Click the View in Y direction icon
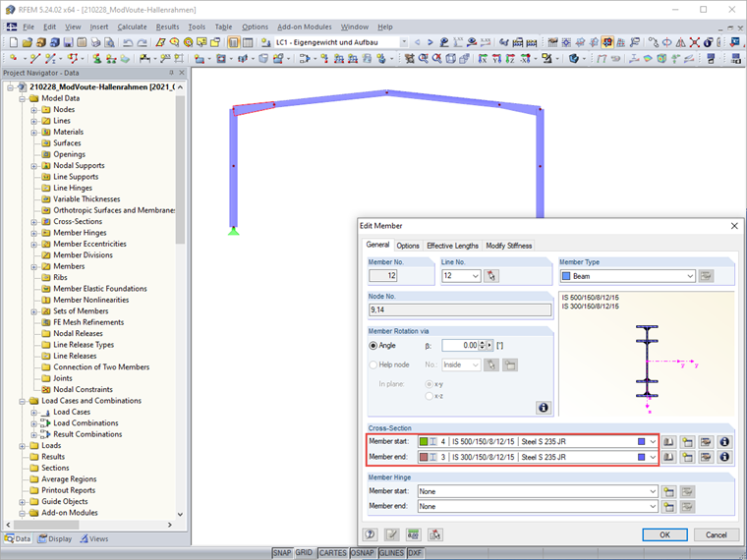 click(496, 59)
